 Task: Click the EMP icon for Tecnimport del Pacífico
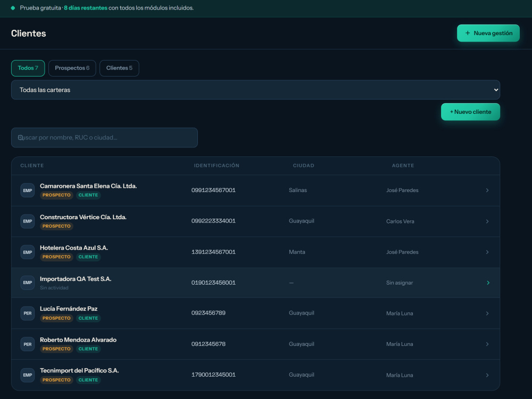click(28, 375)
